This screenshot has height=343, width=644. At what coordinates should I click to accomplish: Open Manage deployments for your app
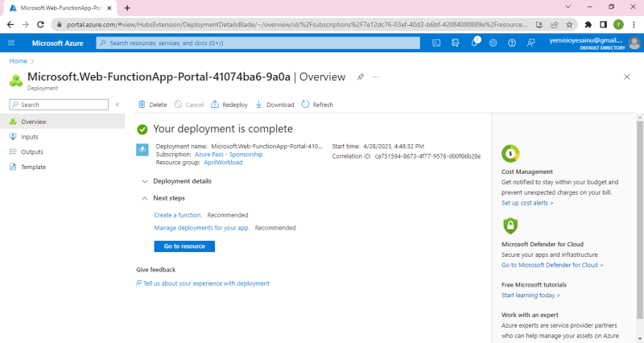click(x=202, y=228)
